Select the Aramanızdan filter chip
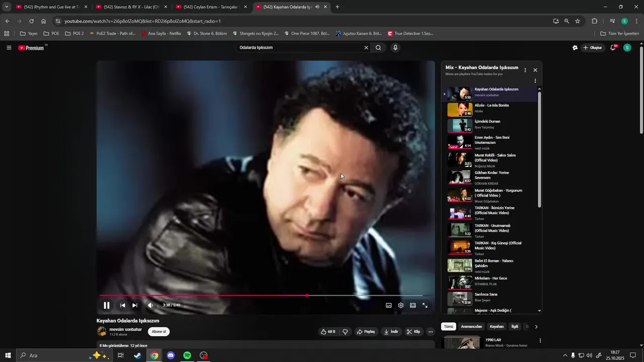The image size is (644, 362). click(471, 327)
